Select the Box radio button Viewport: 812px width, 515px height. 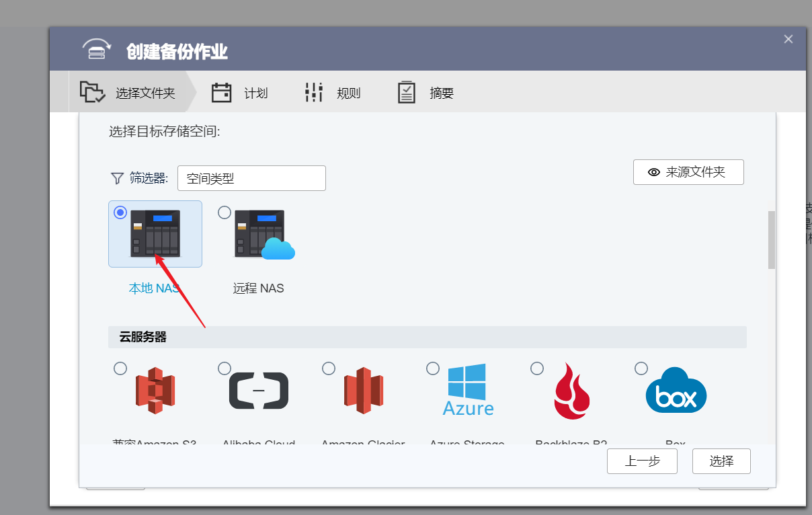(x=641, y=368)
